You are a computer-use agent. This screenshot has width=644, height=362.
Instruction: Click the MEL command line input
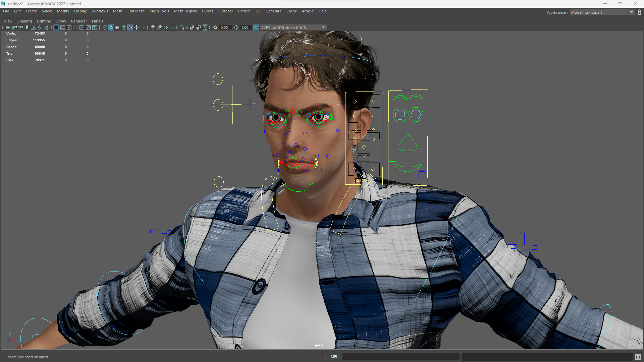(x=400, y=357)
